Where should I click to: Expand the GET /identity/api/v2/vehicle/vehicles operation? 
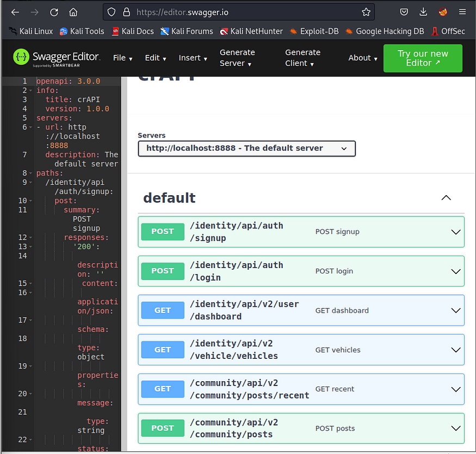click(302, 350)
